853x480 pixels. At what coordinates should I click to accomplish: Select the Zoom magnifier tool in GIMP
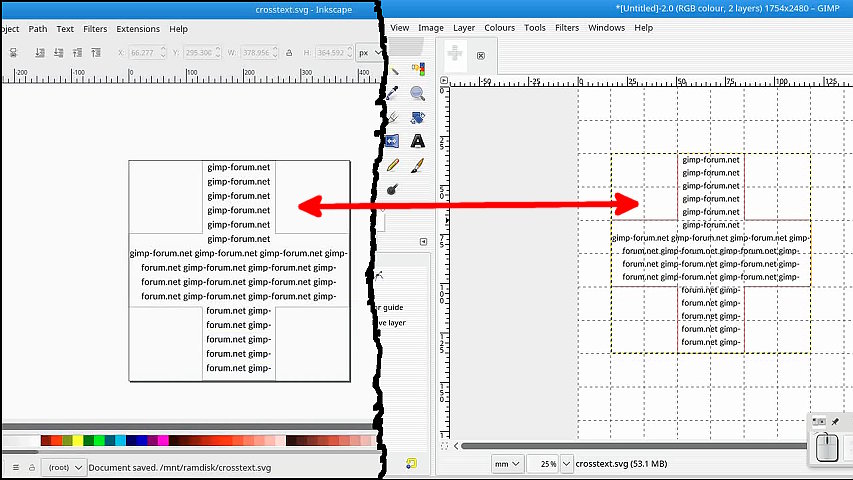(417, 94)
